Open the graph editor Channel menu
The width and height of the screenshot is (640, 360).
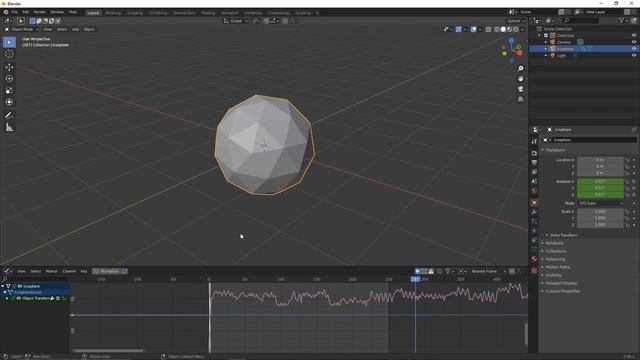pyautogui.click(x=69, y=271)
